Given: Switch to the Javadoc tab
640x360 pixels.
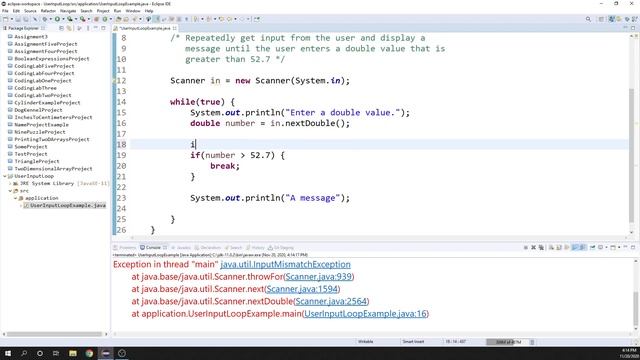Looking at the screenshot, I should [x=181, y=248].
